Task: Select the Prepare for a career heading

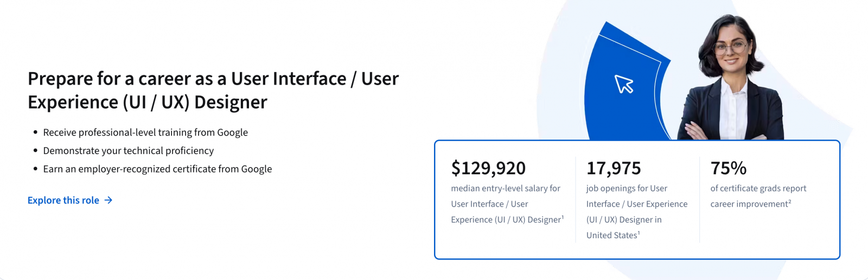Action: [213, 90]
